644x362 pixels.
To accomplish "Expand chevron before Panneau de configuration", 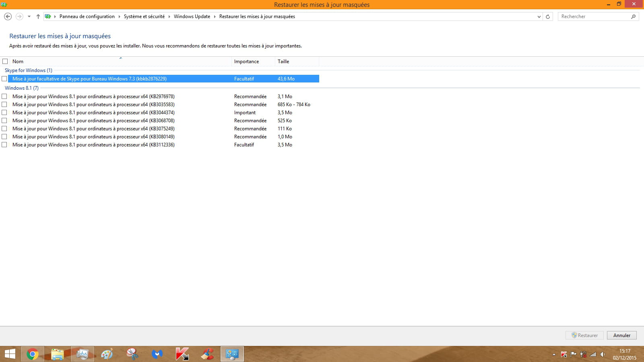I will pyautogui.click(x=55, y=16).
